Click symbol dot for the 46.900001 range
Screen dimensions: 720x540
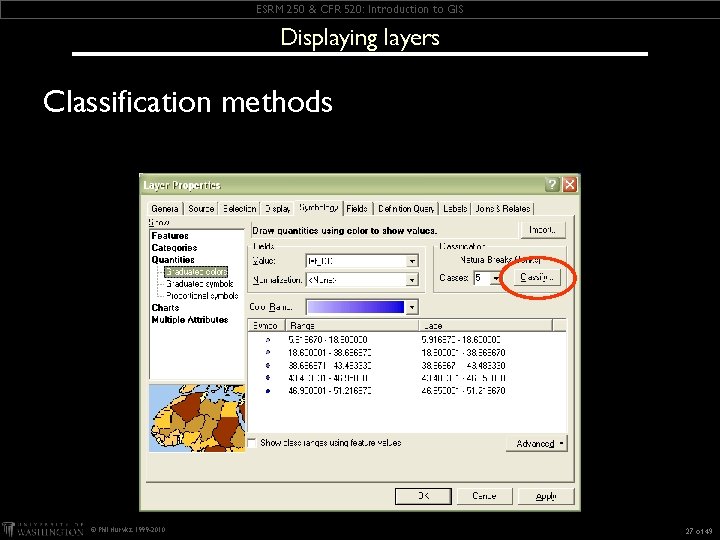268,391
